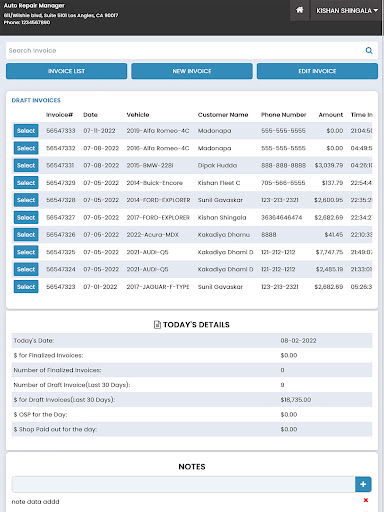
Task: Select invoice 56547333
Action: (x=26, y=131)
